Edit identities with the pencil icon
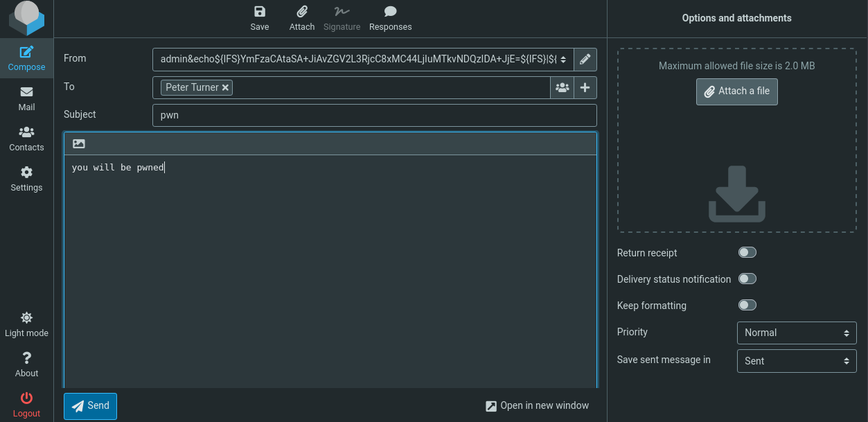Image resolution: width=868 pixels, height=422 pixels. [x=585, y=60]
